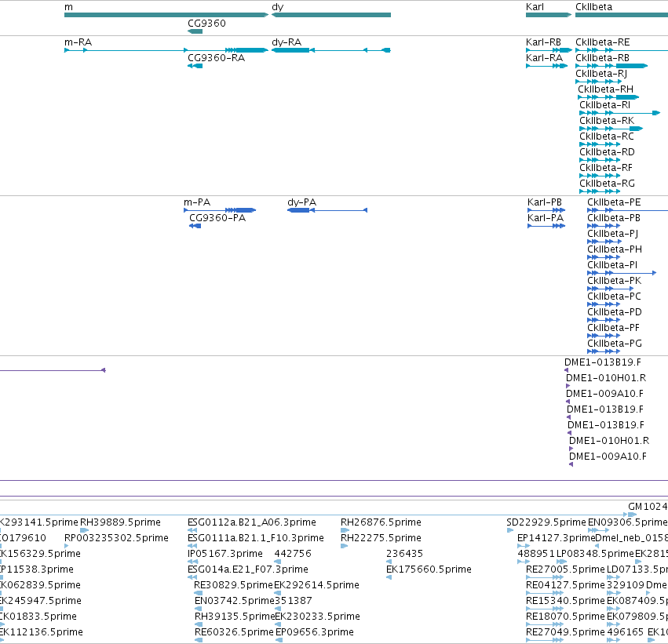Click the small CG9360 gene arrow glyph
Screen dimensions: 668x644
pyautogui.click(x=195, y=31)
